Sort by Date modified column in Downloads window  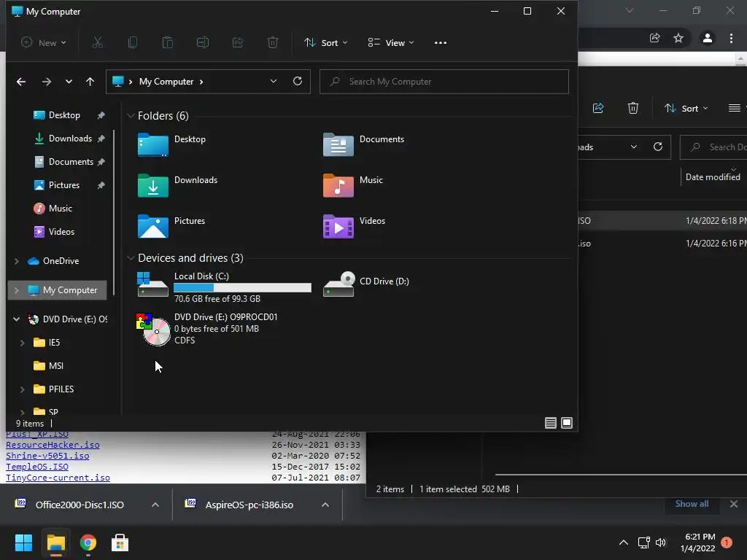713,176
